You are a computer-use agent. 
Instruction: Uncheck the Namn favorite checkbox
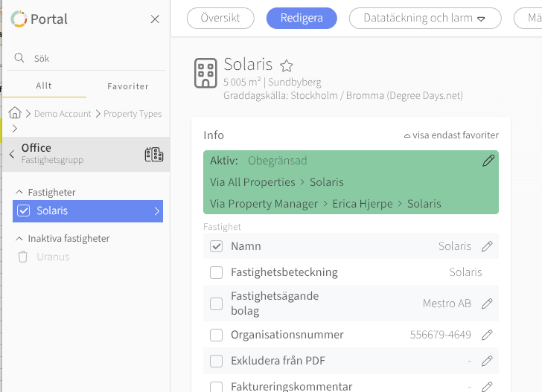point(217,246)
